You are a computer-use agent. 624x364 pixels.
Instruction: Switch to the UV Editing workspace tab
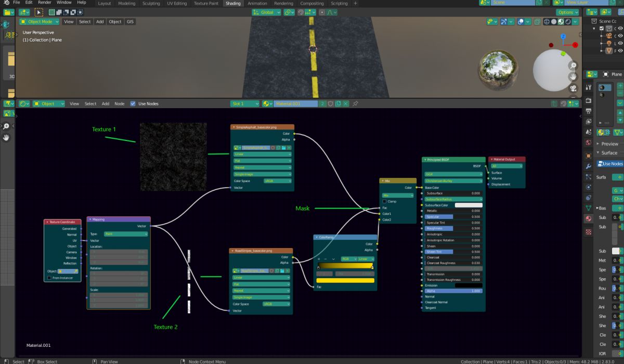pos(177,3)
